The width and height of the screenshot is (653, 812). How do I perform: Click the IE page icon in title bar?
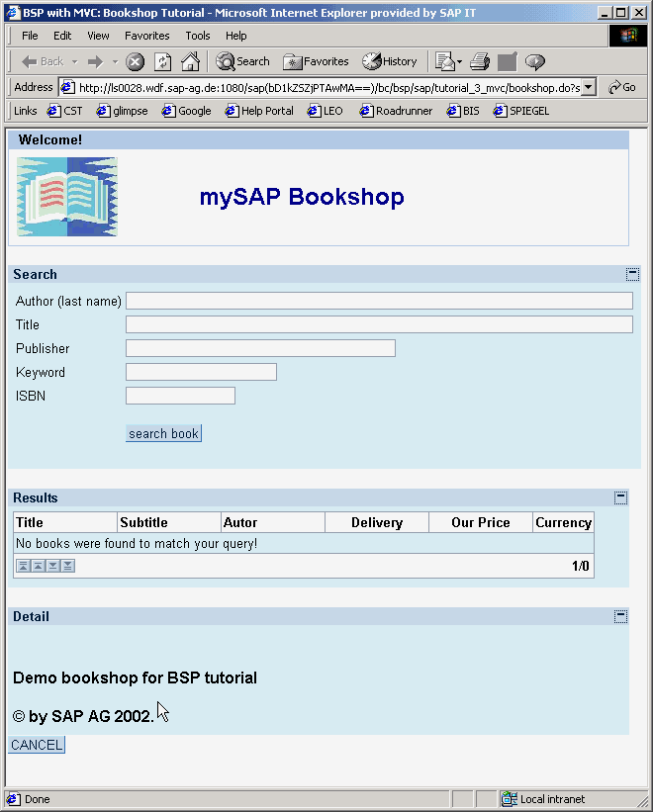pyautogui.click(x=13, y=13)
